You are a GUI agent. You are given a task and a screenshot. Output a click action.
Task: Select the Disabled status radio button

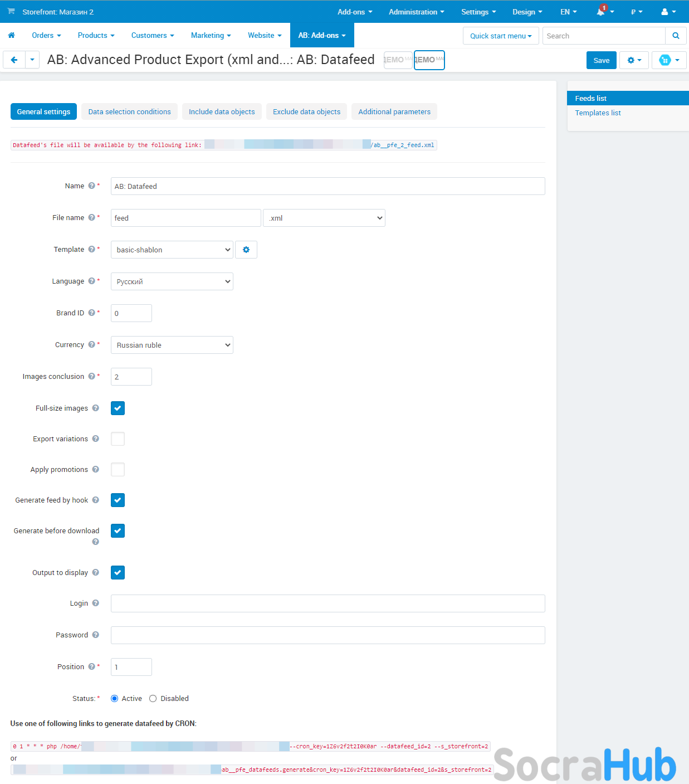153,699
